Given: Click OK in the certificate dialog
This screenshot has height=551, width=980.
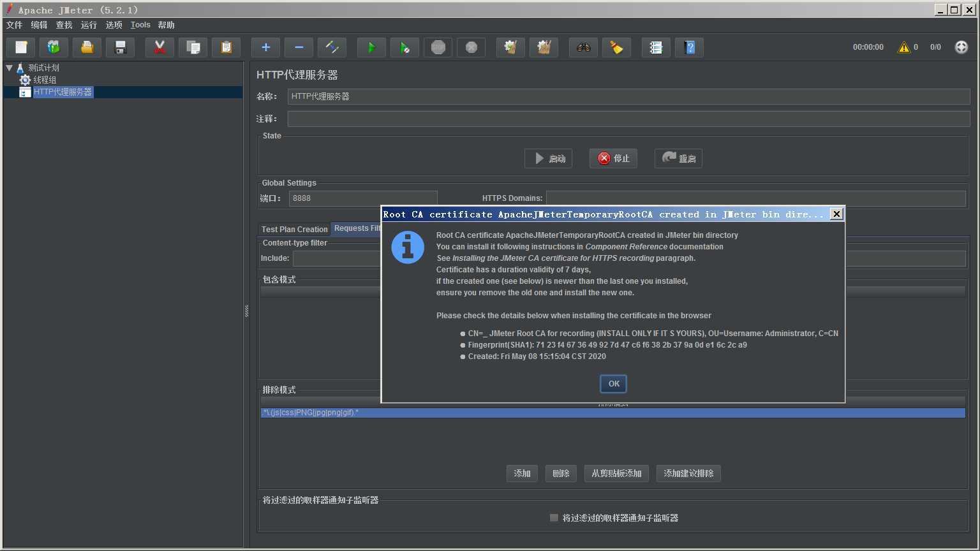Looking at the screenshot, I should click(x=614, y=383).
